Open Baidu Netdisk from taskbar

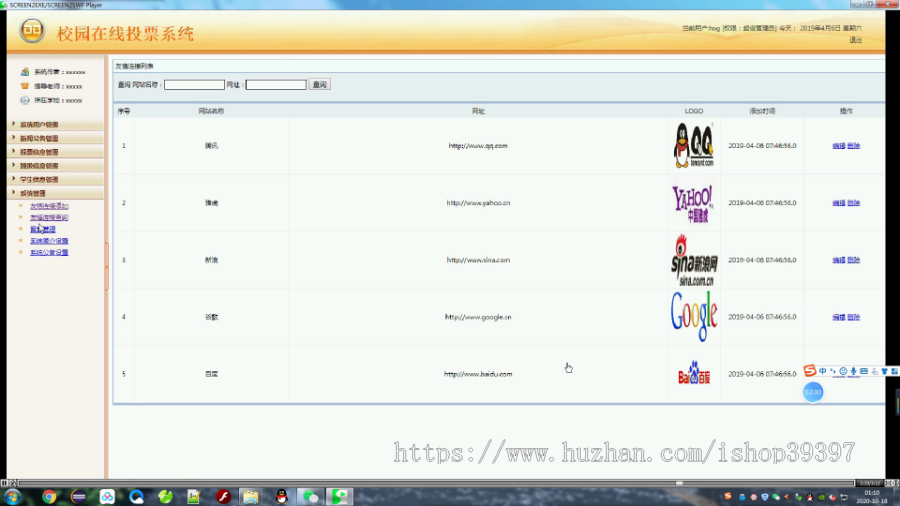click(x=107, y=497)
